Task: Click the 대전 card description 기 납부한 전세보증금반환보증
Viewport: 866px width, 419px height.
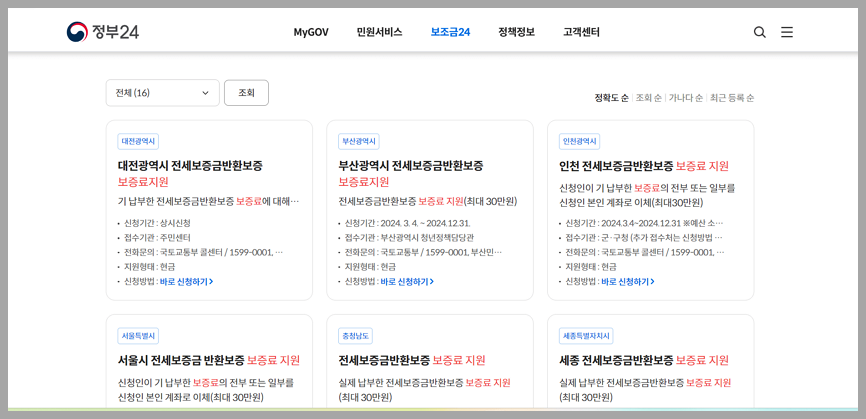Action: coord(176,201)
